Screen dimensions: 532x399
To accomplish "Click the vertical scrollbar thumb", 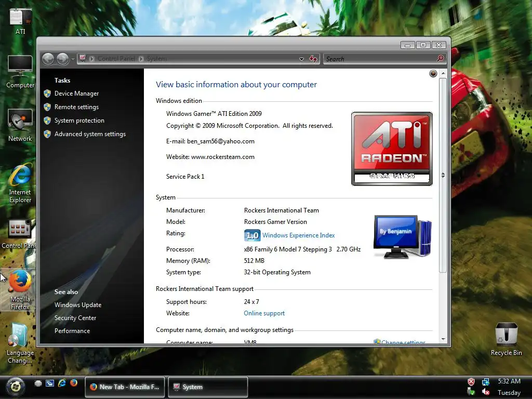I will click(x=443, y=175).
